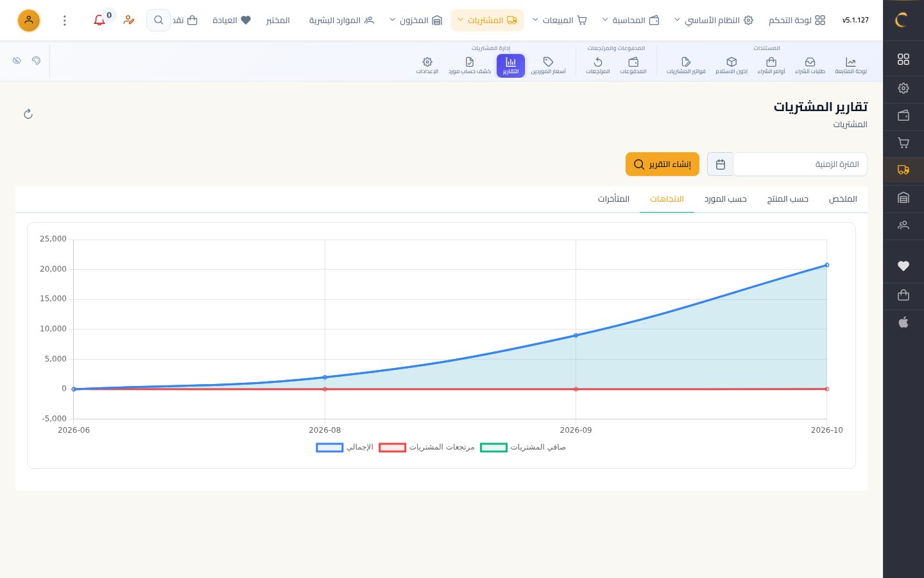Click the الفترة الزمنية input field
The height and width of the screenshot is (578, 924).
pyautogui.click(x=800, y=164)
